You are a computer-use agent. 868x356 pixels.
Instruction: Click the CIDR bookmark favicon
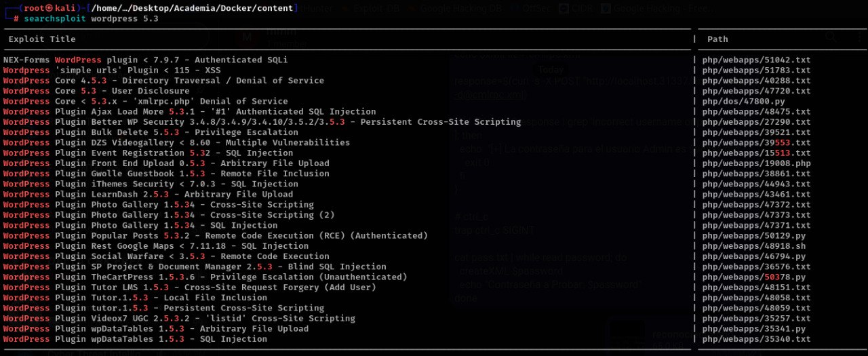click(x=564, y=9)
